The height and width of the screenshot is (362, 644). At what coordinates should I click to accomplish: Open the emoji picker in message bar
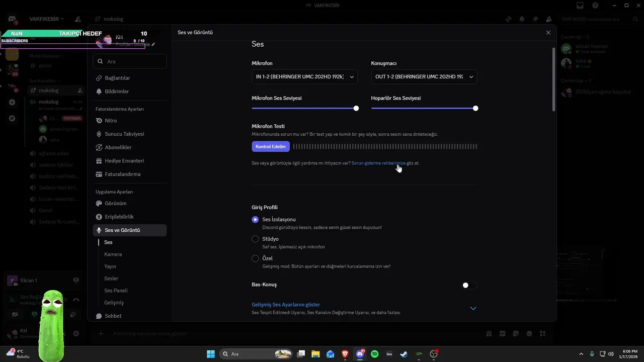click(x=529, y=333)
